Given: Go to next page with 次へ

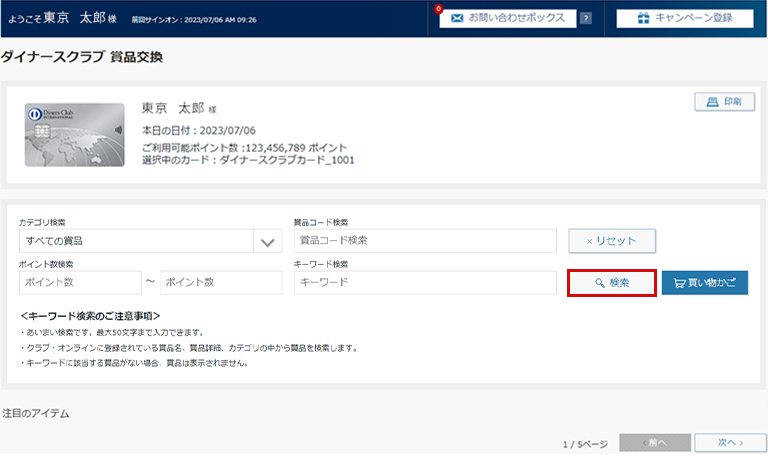Looking at the screenshot, I should tap(728, 442).
